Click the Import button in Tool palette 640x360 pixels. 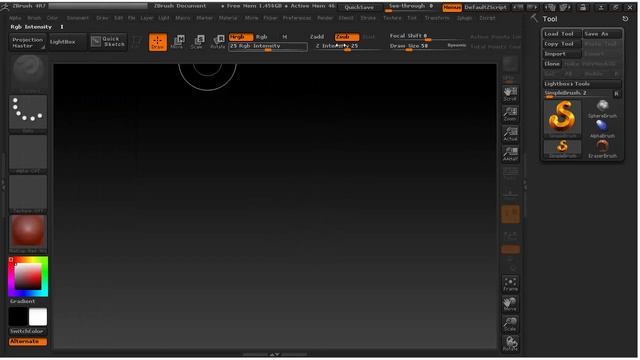(562, 54)
